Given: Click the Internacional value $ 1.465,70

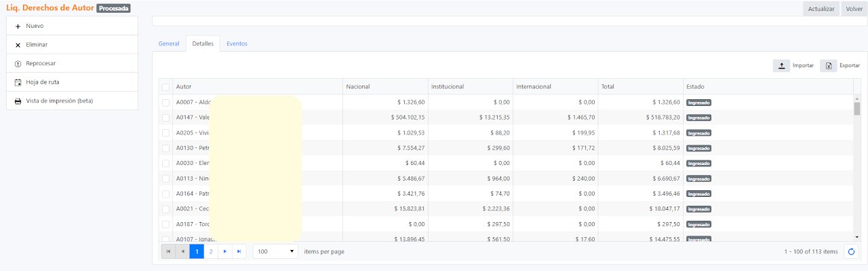Looking at the screenshot, I should (581, 118).
